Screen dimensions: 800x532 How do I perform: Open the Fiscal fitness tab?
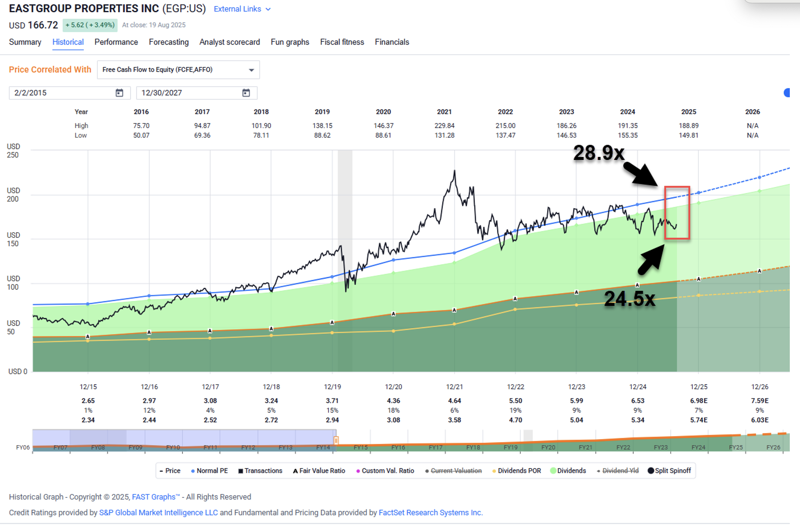point(342,42)
